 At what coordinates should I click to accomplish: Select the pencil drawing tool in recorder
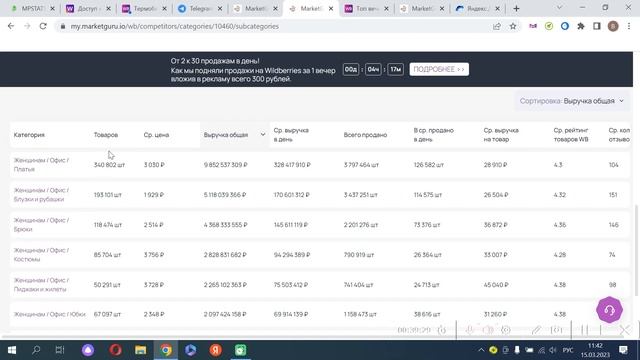click(x=536, y=330)
